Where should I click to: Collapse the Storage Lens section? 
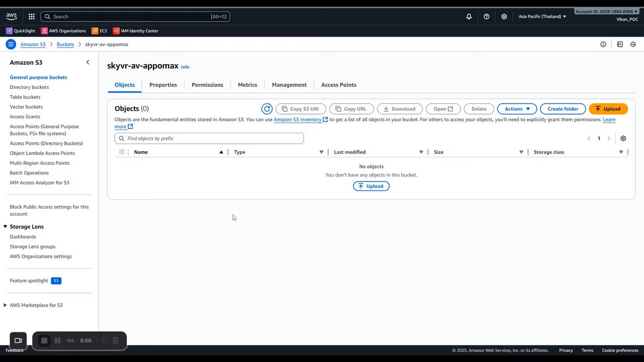(5, 227)
